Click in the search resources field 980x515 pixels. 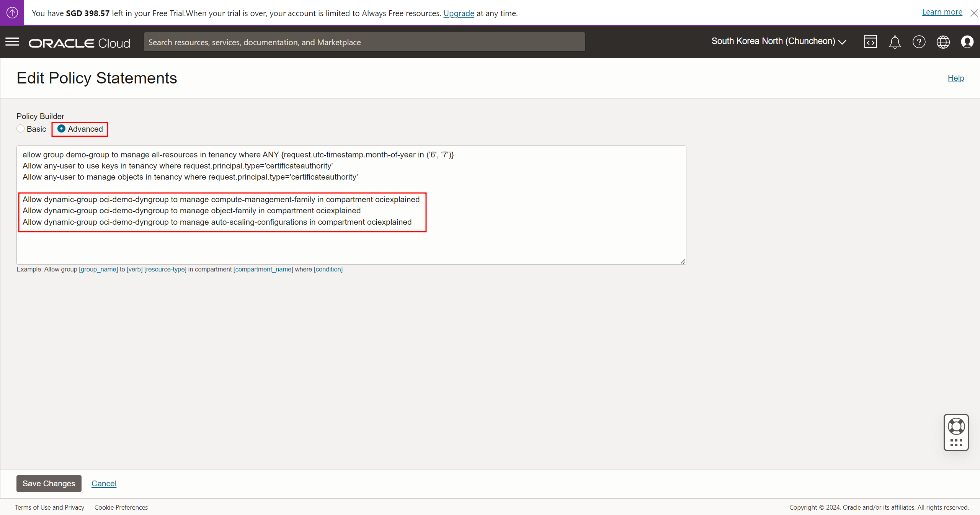(364, 42)
